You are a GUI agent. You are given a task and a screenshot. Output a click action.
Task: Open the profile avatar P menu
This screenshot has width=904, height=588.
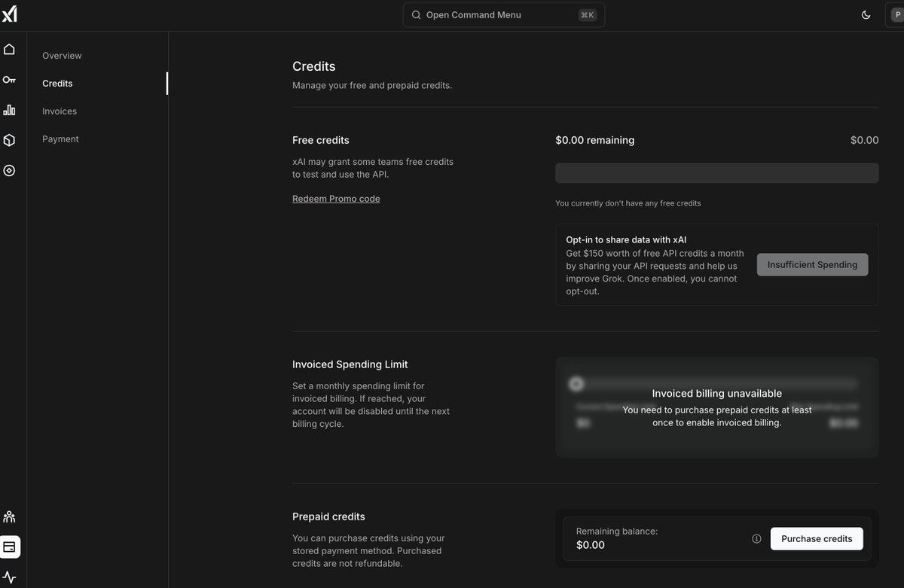[895, 15]
